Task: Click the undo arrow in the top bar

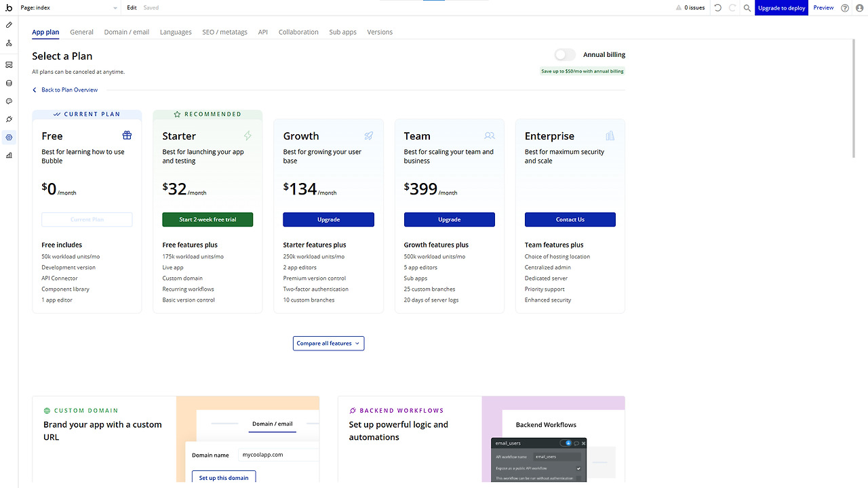Action: click(x=718, y=8)
